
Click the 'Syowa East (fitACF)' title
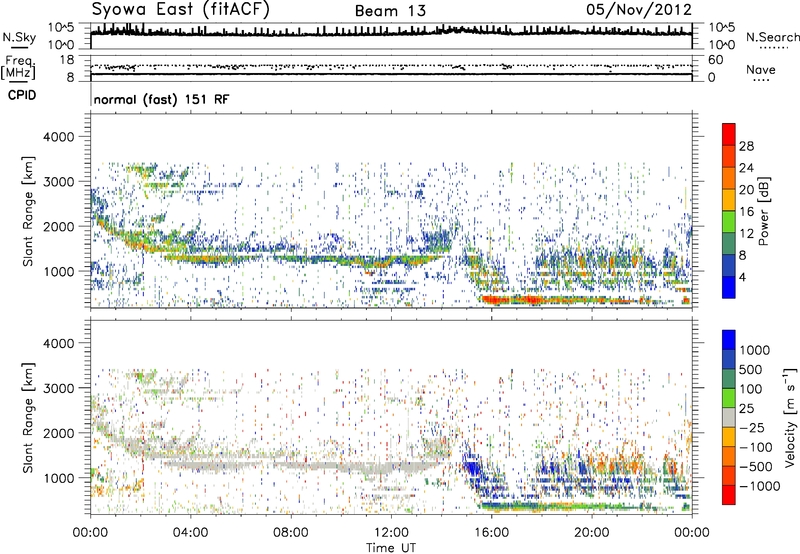(181, 10)
